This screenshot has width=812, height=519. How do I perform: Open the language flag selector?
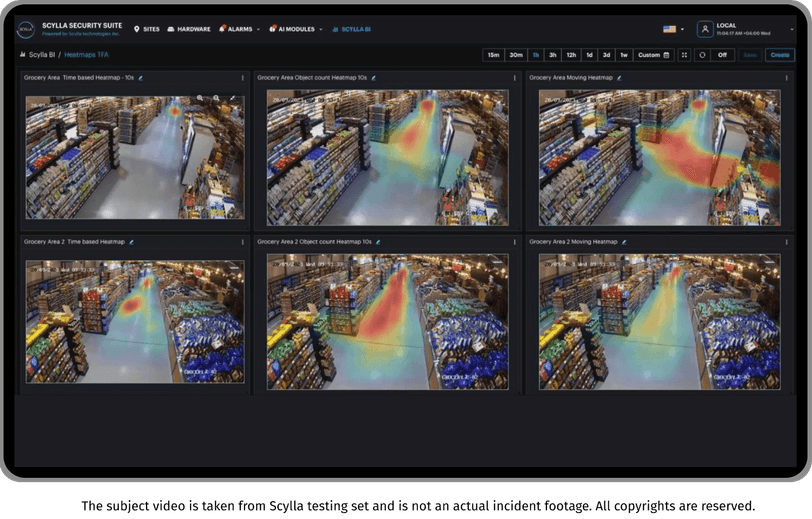coord(673,29)
